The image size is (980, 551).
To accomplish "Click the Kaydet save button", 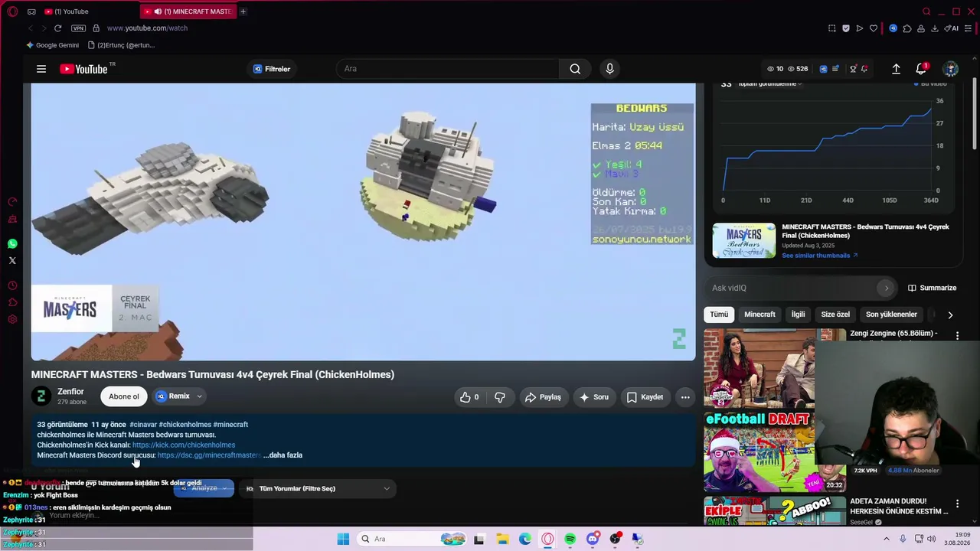I will click(x=645, y=397).
